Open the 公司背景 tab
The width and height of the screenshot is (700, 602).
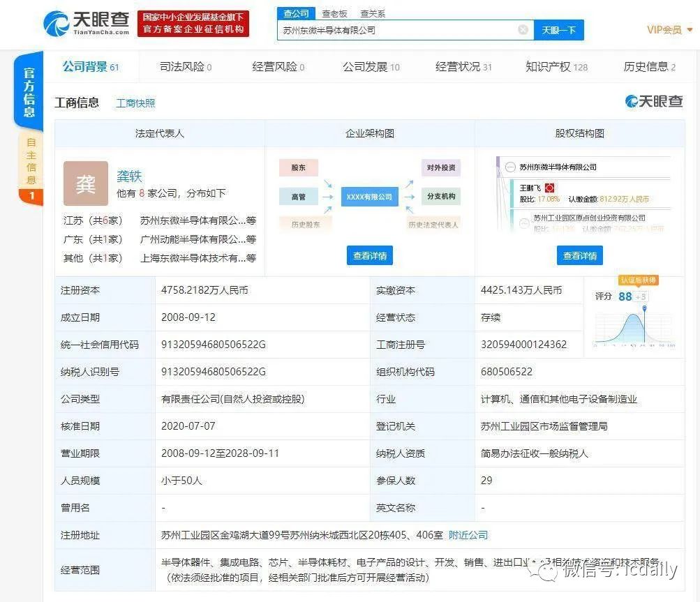[x=91, y=67]
